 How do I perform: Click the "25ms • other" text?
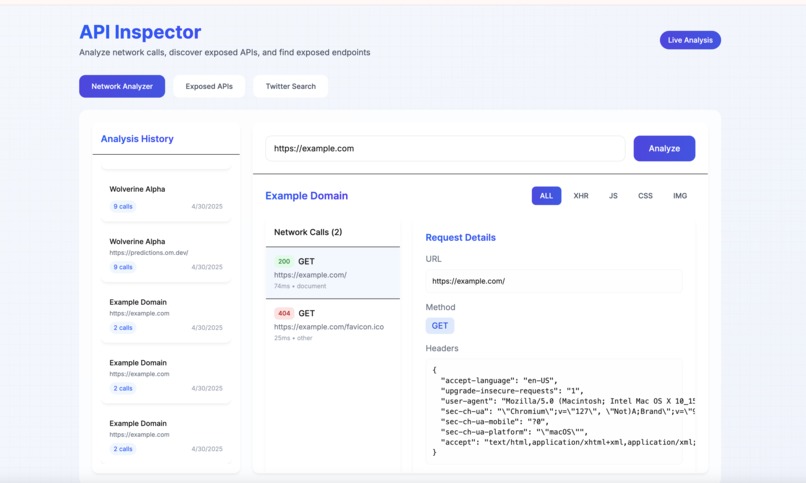(x=293, y=338)
